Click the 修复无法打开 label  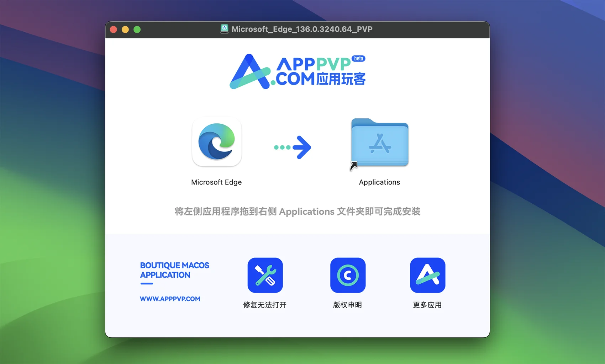click(265, 305)
